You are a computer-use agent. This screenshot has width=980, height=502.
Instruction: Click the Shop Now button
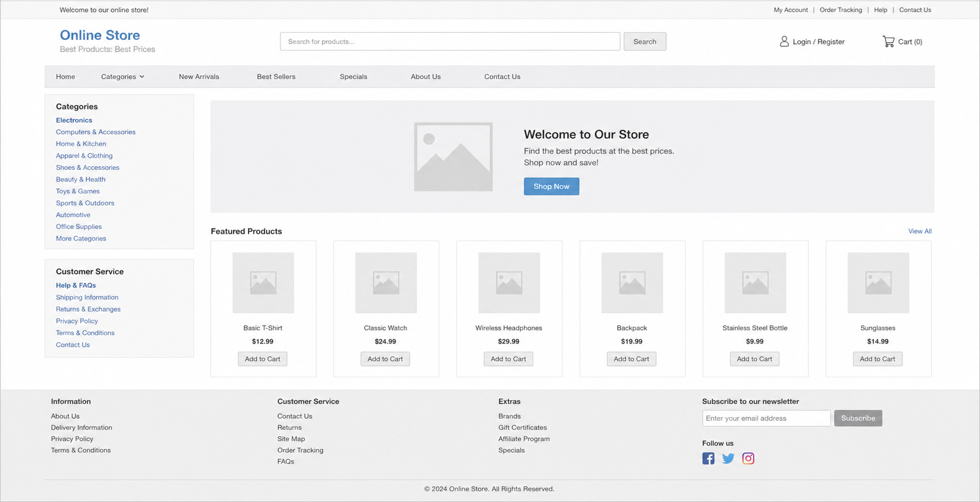click(x=552, y=186)
